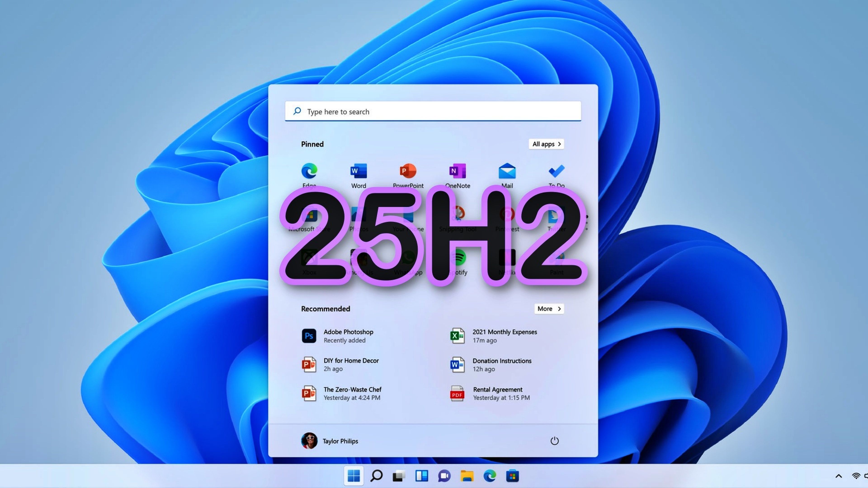Open the To Do app icon
The width and height of the screenshot is (868, 488).
556,171
